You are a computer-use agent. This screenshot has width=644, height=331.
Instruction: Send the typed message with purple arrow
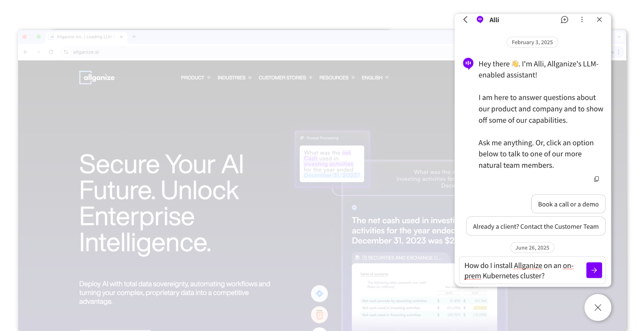pyautogui.click(x=594, y=270)
